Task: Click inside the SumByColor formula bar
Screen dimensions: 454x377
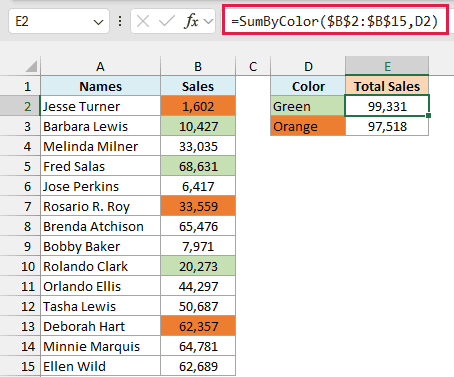Action: pos(335,20)
